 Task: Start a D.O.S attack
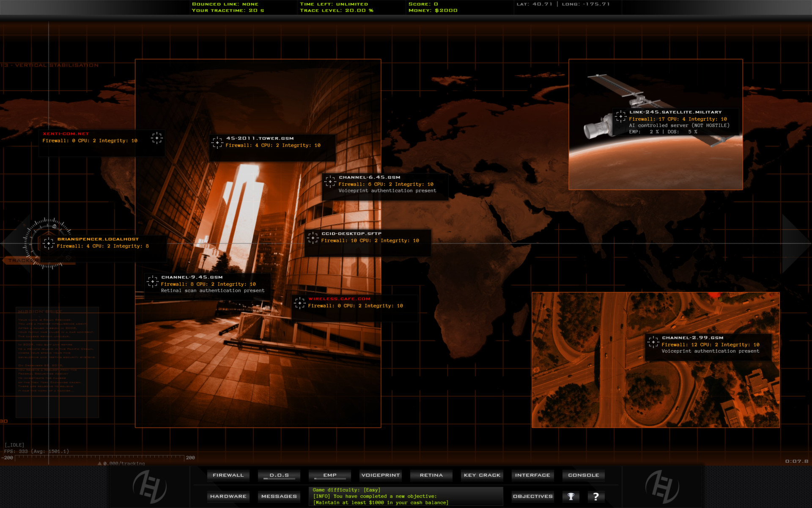pos(279,475)
